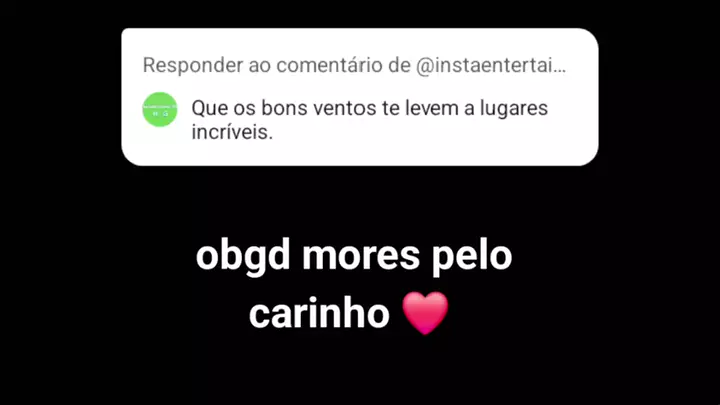This screenshot has height=405, width=720.
Task: Open the green commenter profile avatar
Action: pos(160,109)
